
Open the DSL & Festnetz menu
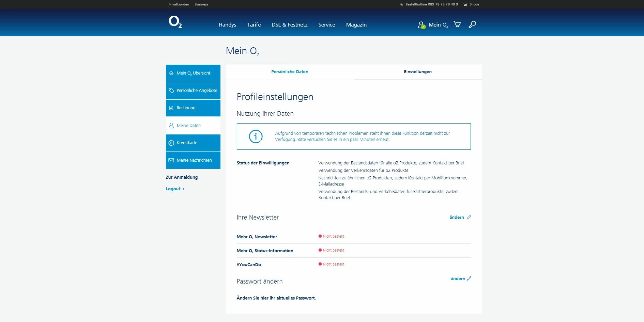[290, 25]
